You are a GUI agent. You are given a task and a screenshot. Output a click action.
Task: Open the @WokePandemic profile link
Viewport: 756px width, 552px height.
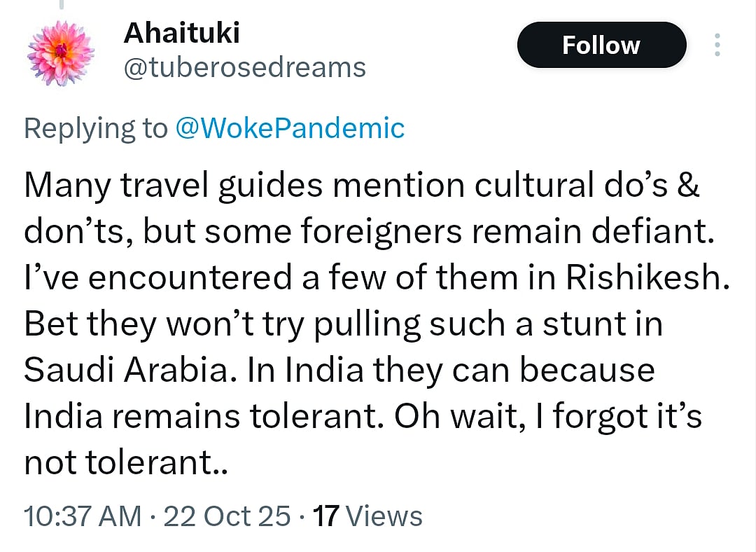coord(289,128)
